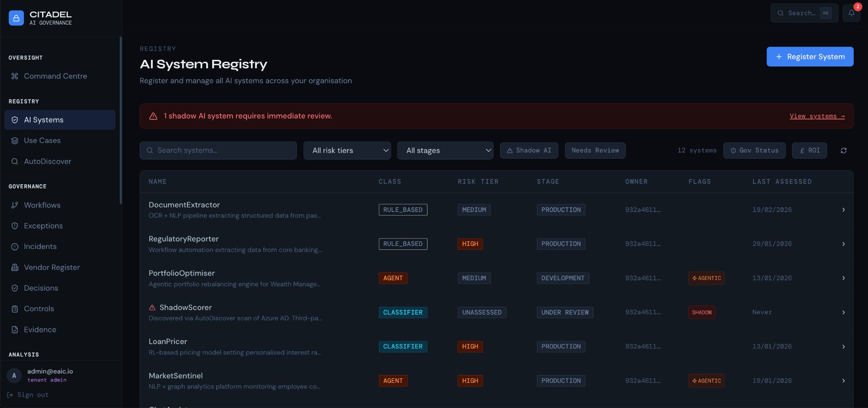Follow the View systems link in the alert
Screen dimensions: 868x408
(817, 116)
